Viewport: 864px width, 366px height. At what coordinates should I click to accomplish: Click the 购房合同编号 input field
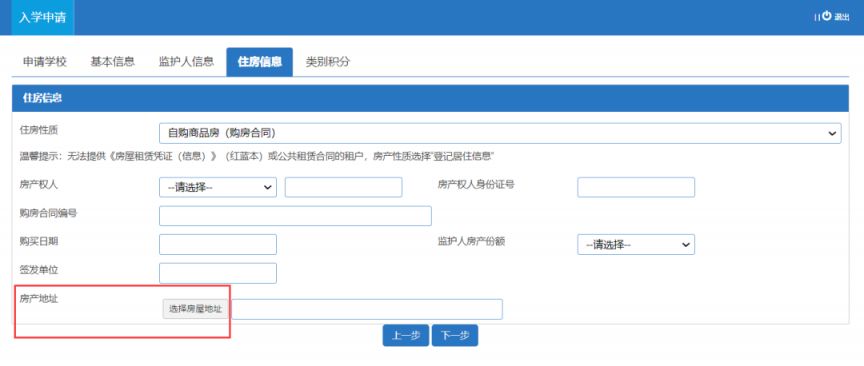295,216
